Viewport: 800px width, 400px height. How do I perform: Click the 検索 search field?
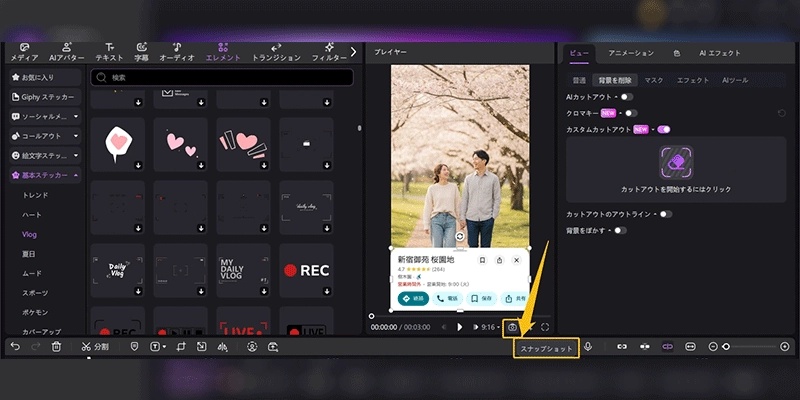click(222, 78)
